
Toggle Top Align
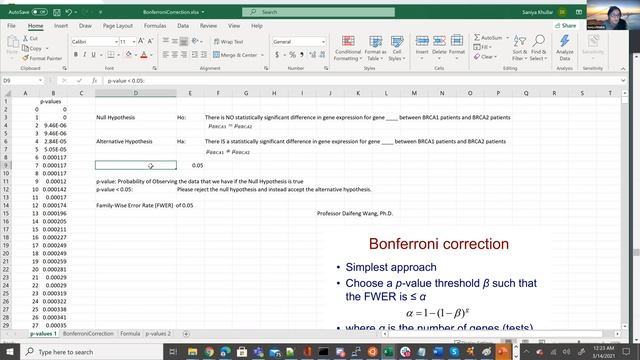(165, 41)
